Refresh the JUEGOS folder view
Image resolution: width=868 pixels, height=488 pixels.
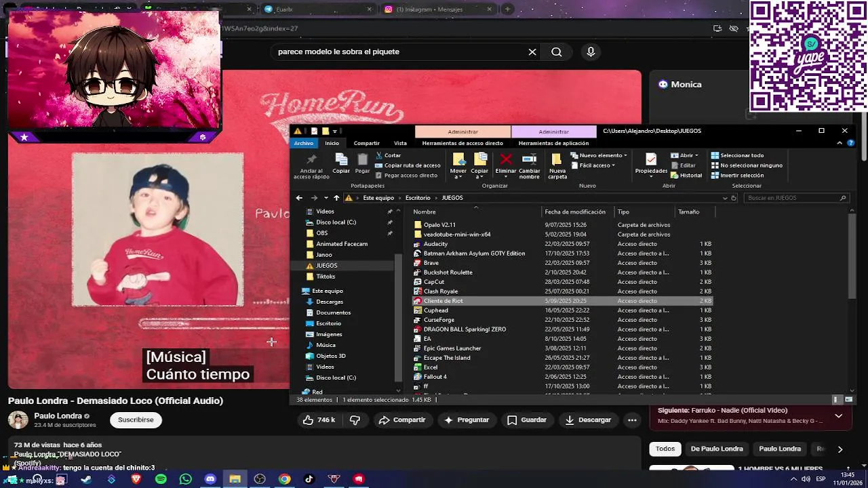pyautogui.click(x=734, y=198)
